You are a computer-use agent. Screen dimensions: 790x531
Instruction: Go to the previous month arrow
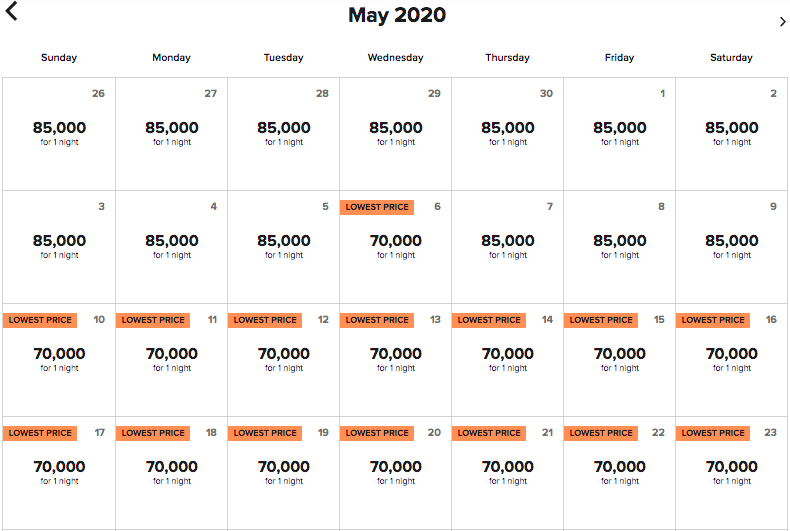point(12,13)
